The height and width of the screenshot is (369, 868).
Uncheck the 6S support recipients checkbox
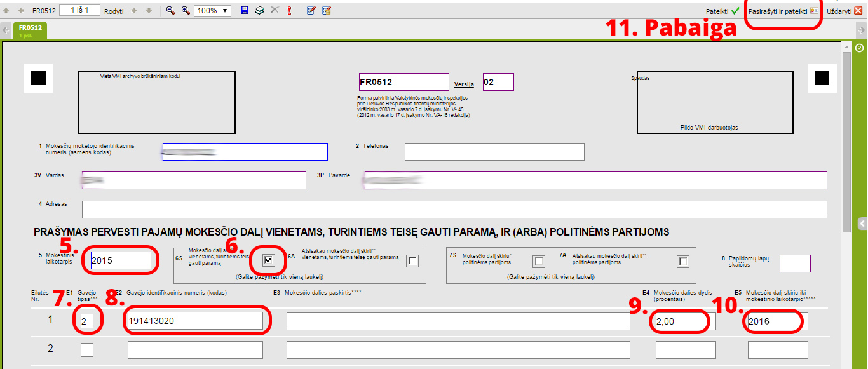click(x=269, y=260)
